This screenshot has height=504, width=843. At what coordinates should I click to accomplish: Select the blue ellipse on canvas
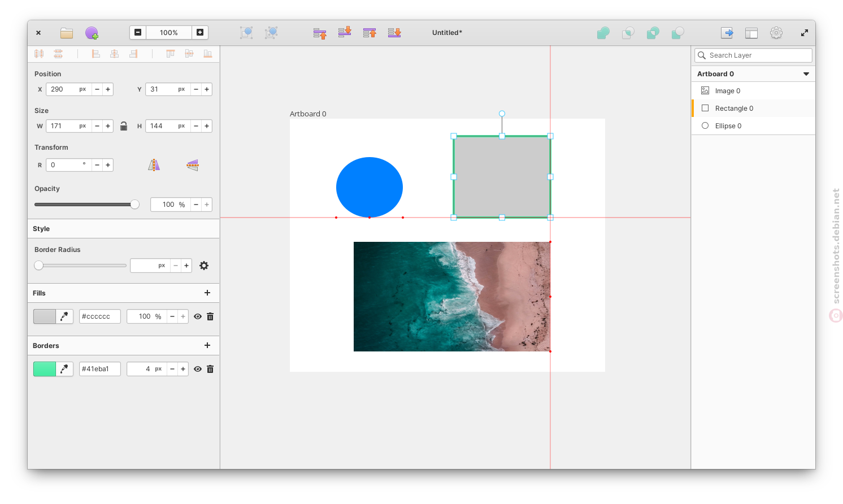coord(370,187)
